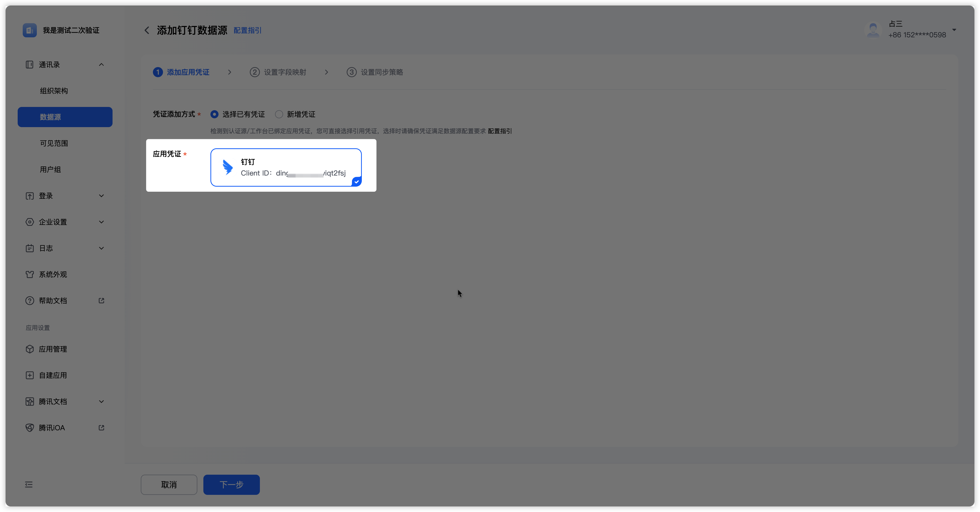980x512 pixels.
Task: Open 可见范围 sidebar item
Action: [x=54, y=144]
